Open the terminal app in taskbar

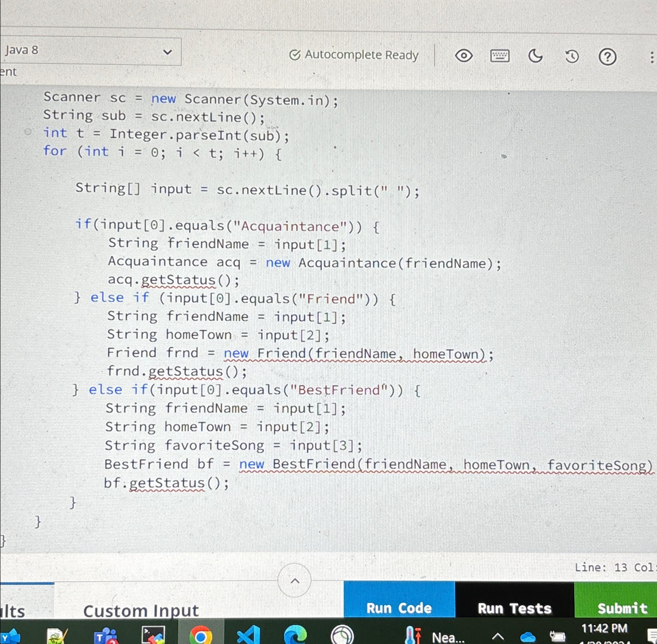(153, 635)
